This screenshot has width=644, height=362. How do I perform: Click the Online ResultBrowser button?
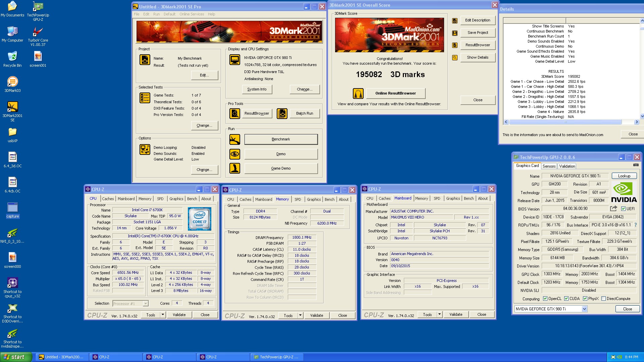(x=395, y=93)
